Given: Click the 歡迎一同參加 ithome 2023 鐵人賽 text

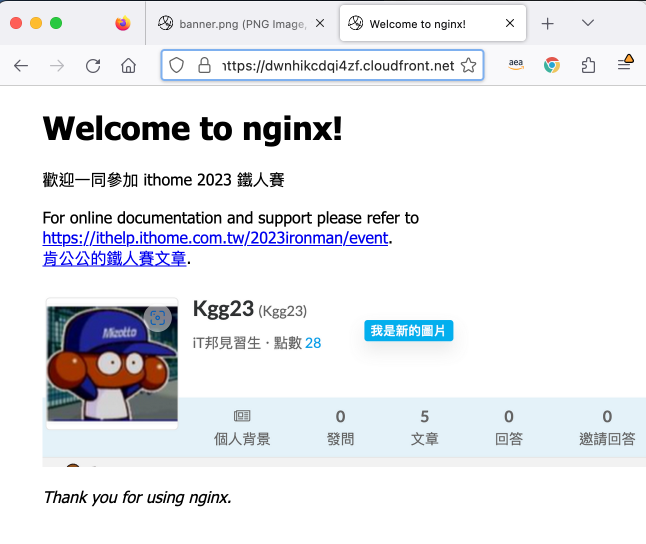Looking at the screenshot, I should click(x=164, y=180).
